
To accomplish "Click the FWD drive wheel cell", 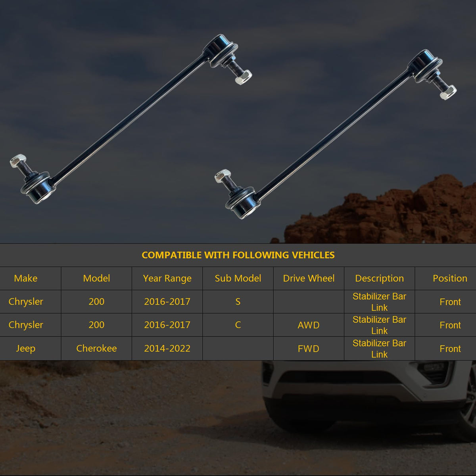I will point(309,349).
